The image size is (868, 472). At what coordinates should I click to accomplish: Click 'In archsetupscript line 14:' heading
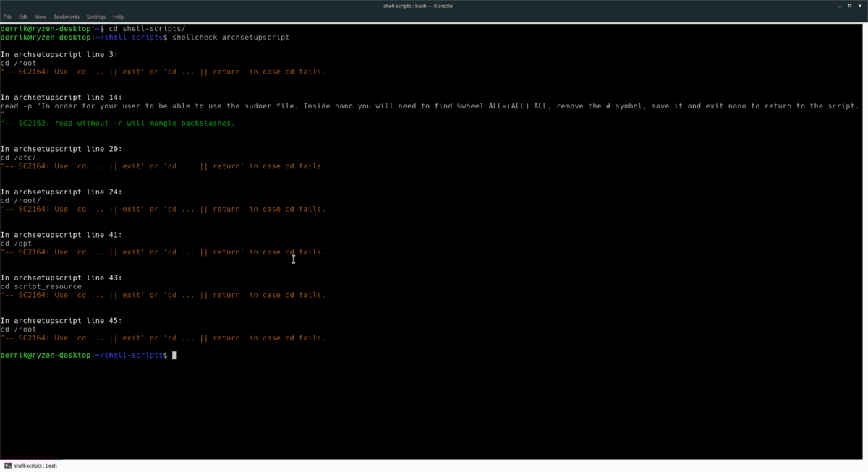coord(61,98)
